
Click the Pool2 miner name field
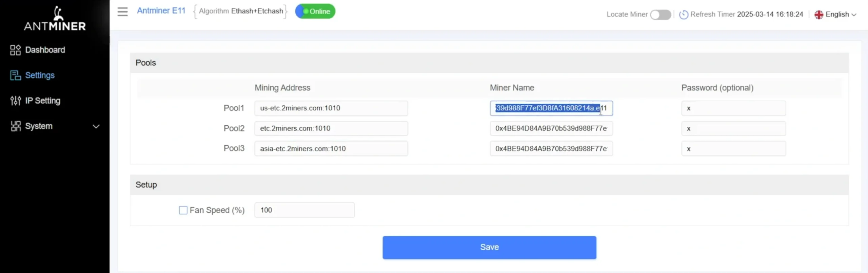(x=551, y=128)
